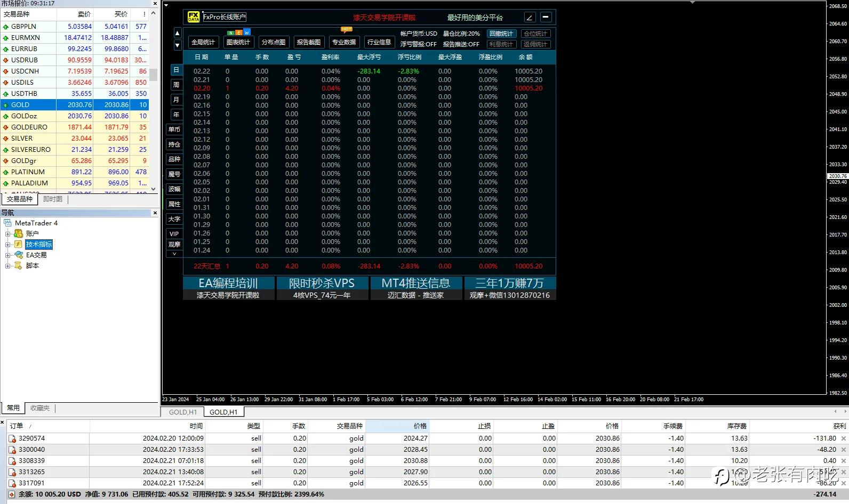Click the Market Watch scroll-up arrow

tap(154, 12)
